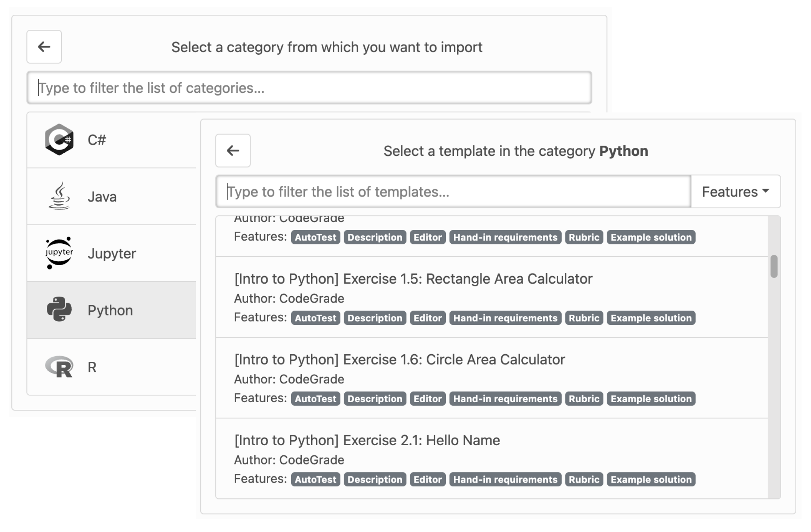Click the Java coffee cup icon

[59, 196]
